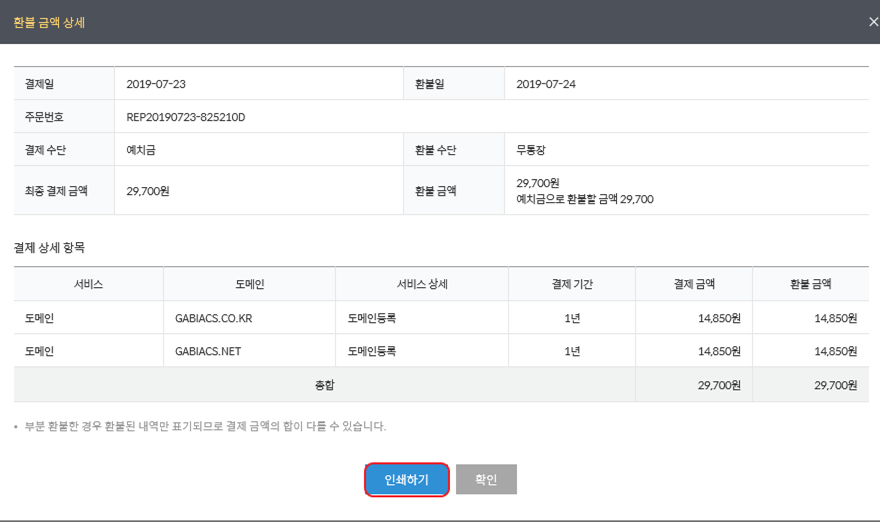Click the 인쇄하기 print button
The height and width of the screenshot is (522, 880).
pyautogui.click(x=407, y=479)
